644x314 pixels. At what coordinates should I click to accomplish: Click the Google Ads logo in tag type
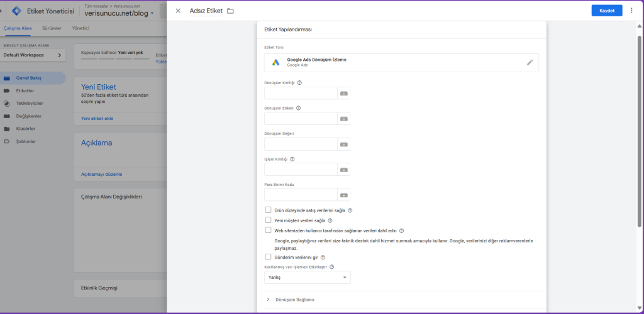275,63
